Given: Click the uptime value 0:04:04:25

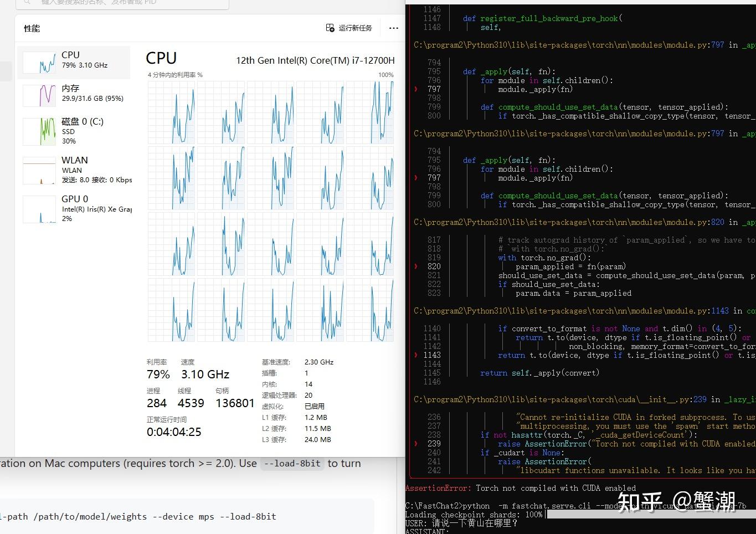Looking at the screenshot, I should point(174,432).
